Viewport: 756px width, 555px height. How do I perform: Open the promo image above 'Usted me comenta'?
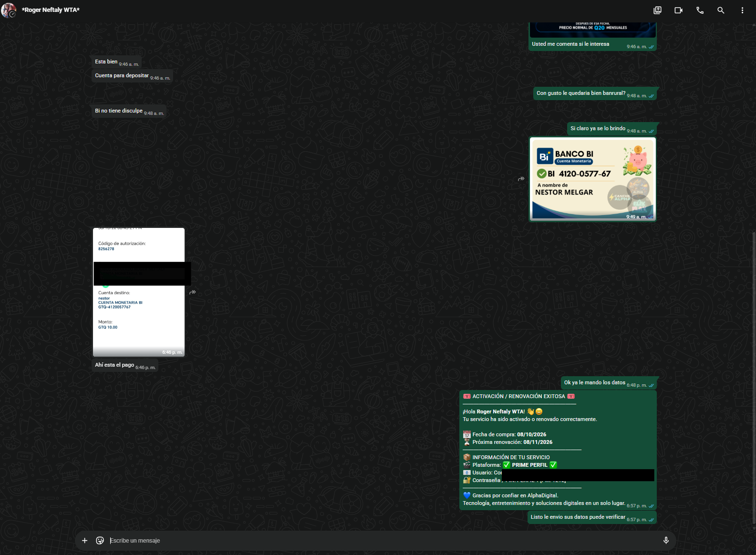point(592,30)
